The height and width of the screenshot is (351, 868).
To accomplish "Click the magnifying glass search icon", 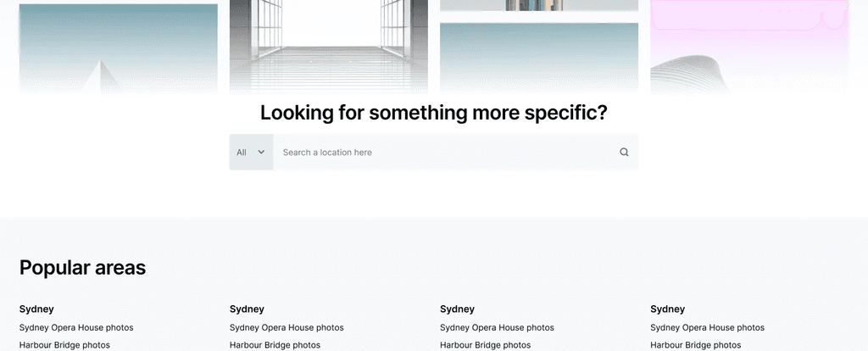I will 624,153.
